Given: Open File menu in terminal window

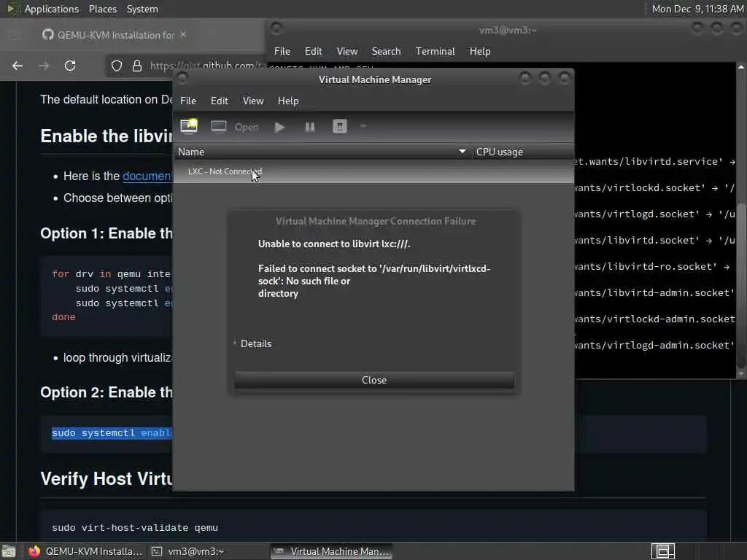Looking at the screenshot, I should click(x=282, y=52).
